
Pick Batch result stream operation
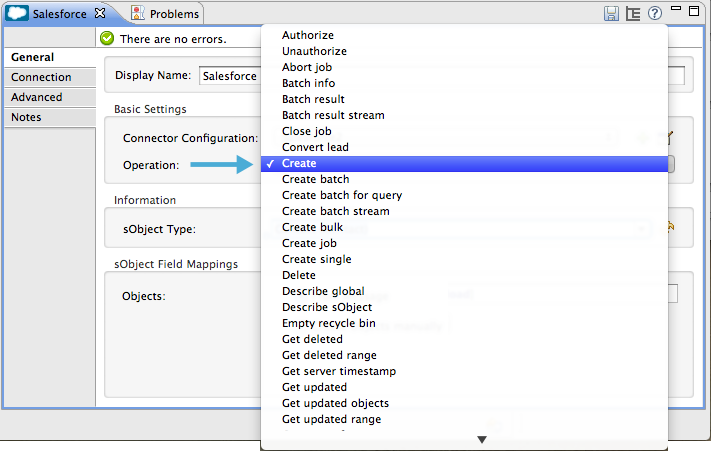pyautogui.click(x=464, y=115)
